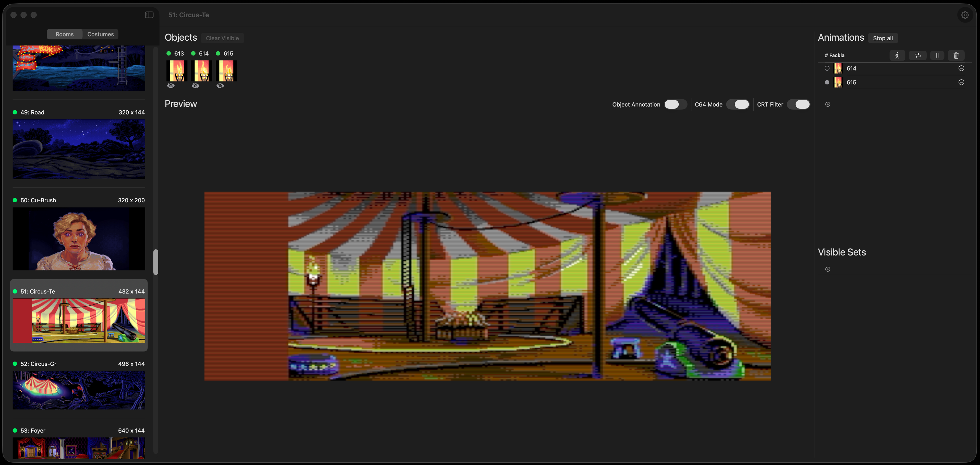The image size is (980, 465).
Task: Select the radio button next to frame 614
Action: pos(827,68)
